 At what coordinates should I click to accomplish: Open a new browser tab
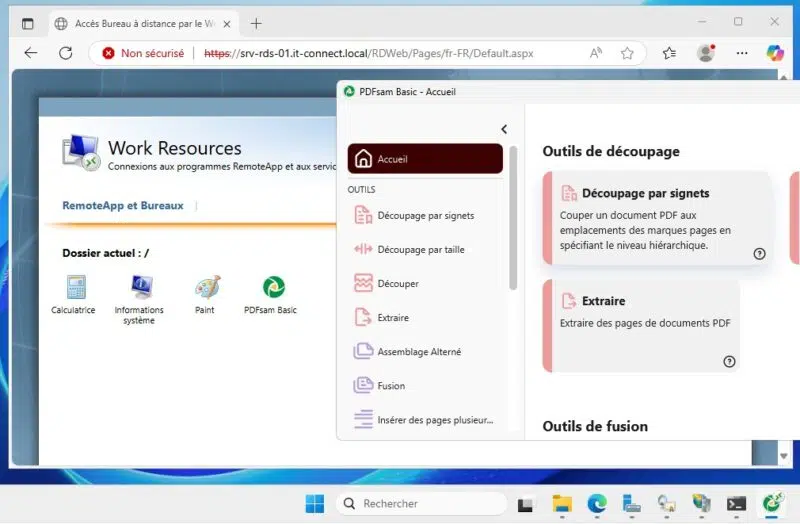pyautogui.click(x=256, y=23)
